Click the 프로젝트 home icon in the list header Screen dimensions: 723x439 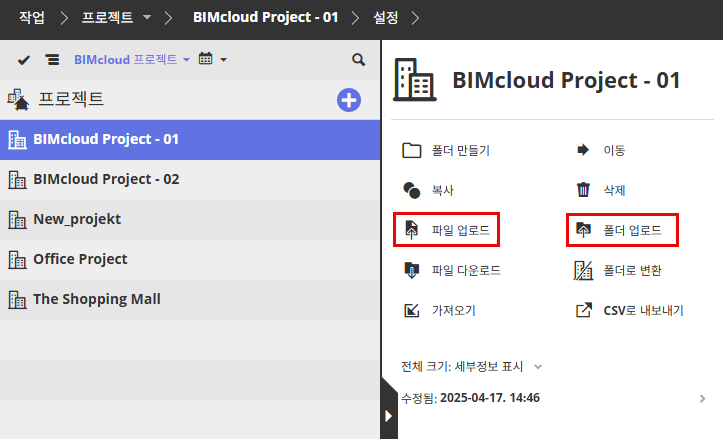(18, 100)
